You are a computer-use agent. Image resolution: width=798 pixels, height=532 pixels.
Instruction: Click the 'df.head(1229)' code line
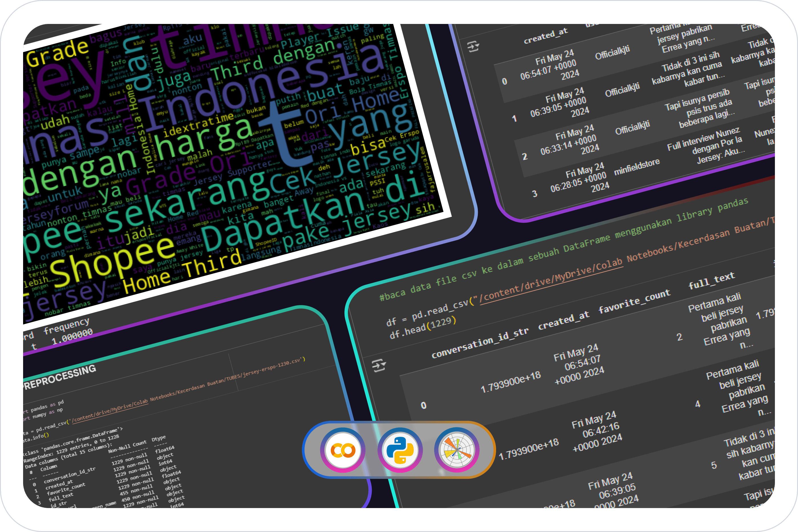pyautogui.click(x=423, y=328)
